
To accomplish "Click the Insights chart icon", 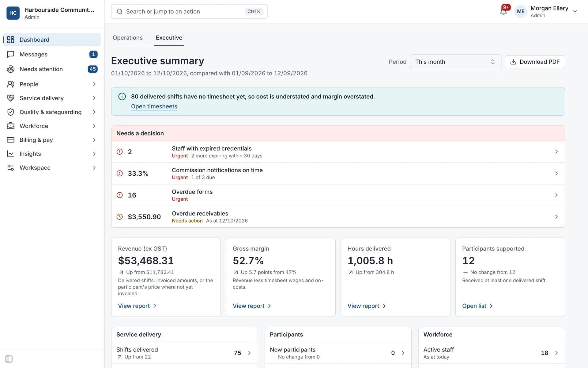I will (11, 154).
